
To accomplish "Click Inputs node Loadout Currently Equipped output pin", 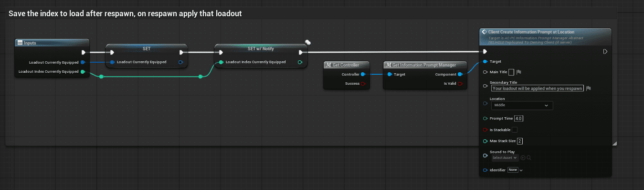I will click(x=83, y=62).
